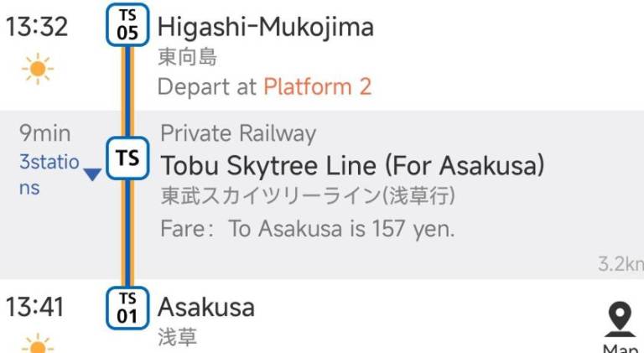
Task: Tap the orange Platform 2 link
Action: 317,86
